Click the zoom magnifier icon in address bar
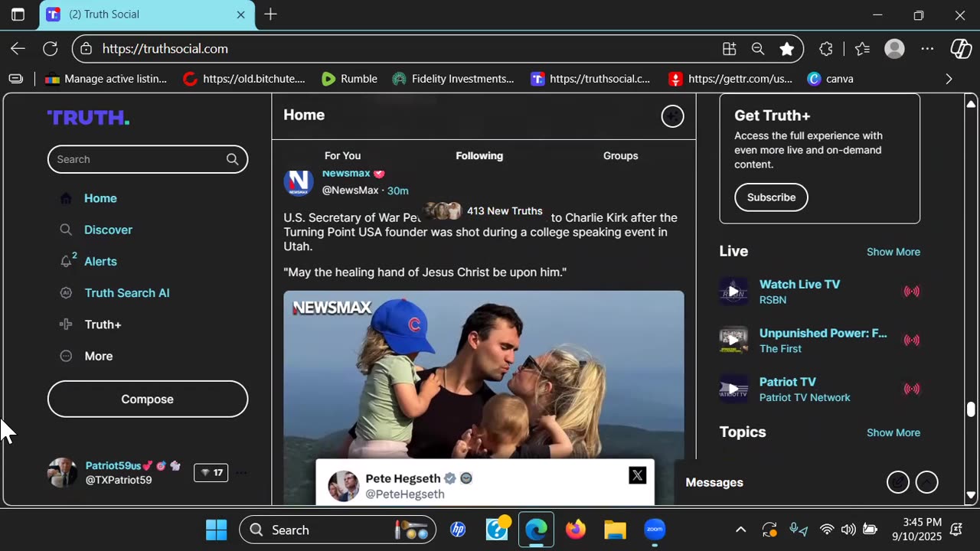980x551 pixels. (x=758, y=49)
